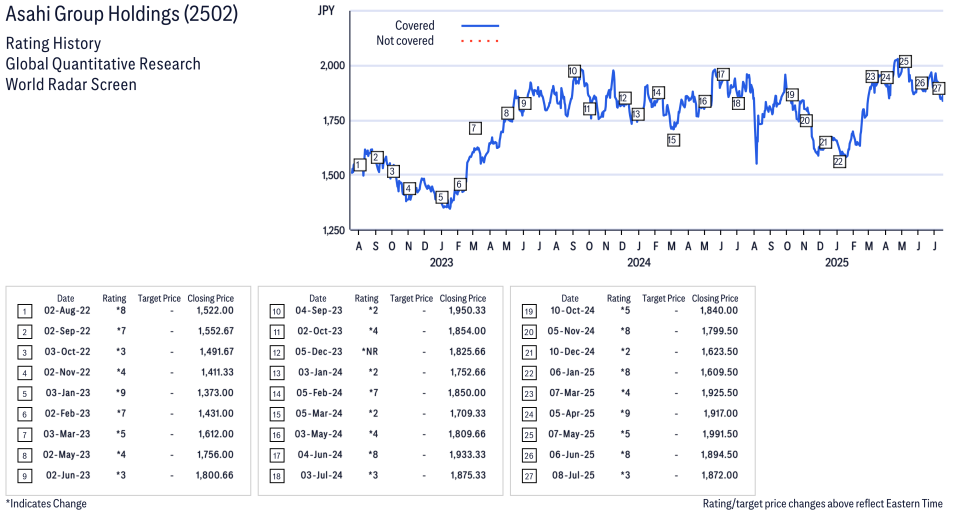Viewport: 954px width, 510px height.
Task: Click the 10-Dec-24 date cell
Action: tap(571, 352)
